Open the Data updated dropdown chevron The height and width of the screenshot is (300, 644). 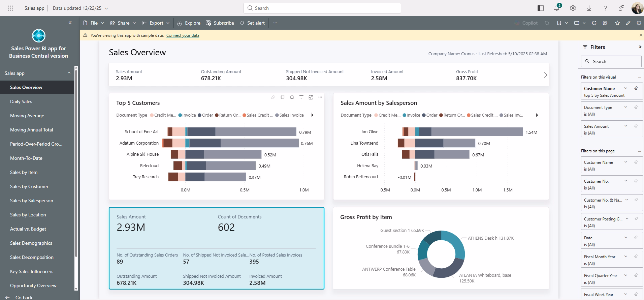click(106, 8)
